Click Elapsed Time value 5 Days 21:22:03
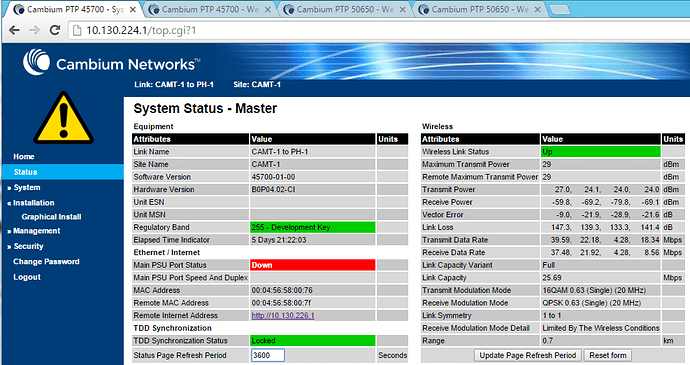690x365 pixels. 279,240
